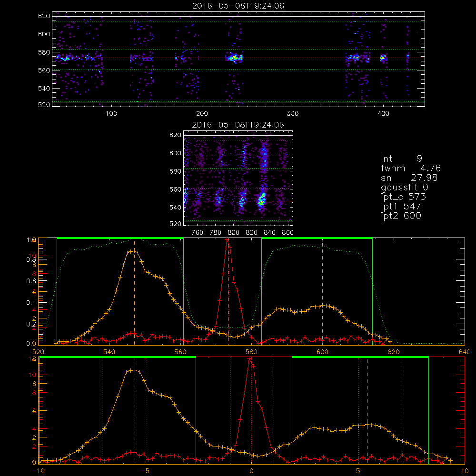Click x-axis label -5 of the bottom plot
Screen dimensions: 476x476
click(145, 471)
